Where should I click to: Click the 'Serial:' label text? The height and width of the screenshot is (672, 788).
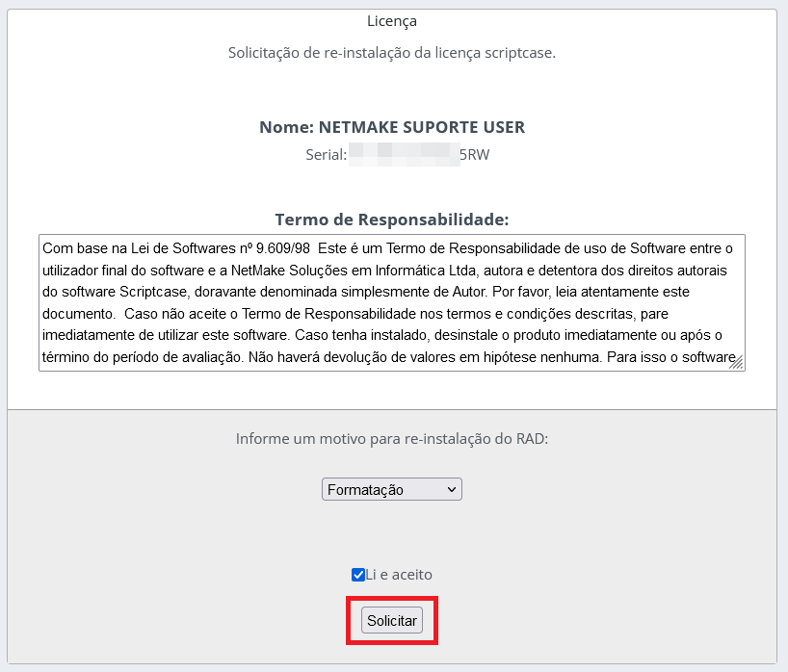pyautogui.click(x=327, y=155)
